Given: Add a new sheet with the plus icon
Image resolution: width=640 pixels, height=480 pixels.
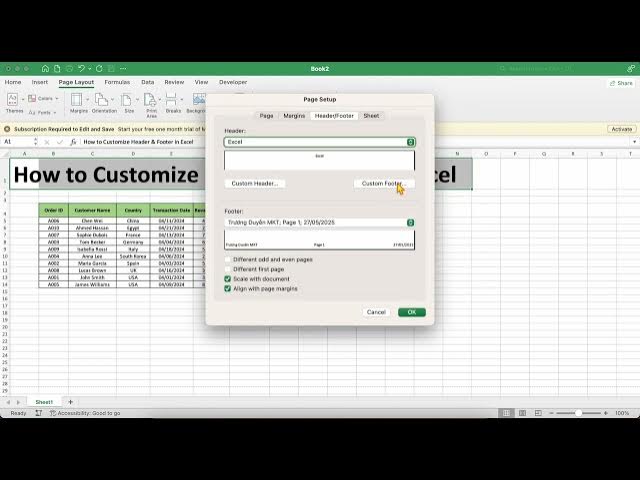Looking at the screenshot, I should pos(70,402).
